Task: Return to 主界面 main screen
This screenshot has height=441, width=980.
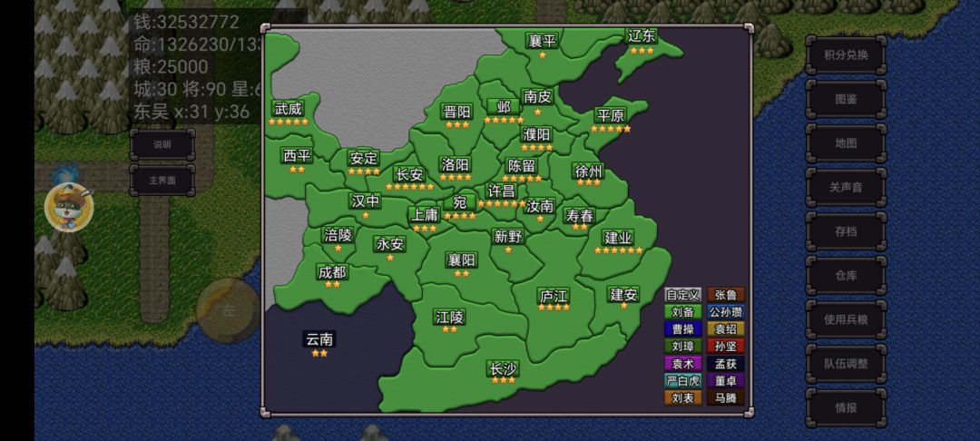Action: coord(162,181)
